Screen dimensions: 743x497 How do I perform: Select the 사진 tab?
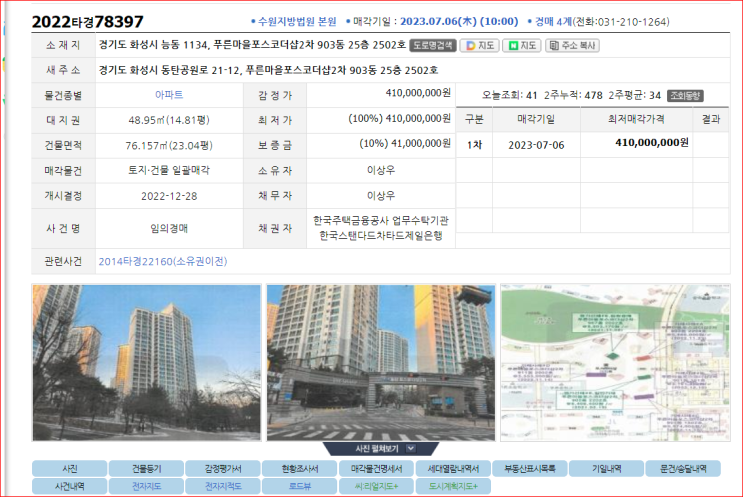[x=70, y=468]
